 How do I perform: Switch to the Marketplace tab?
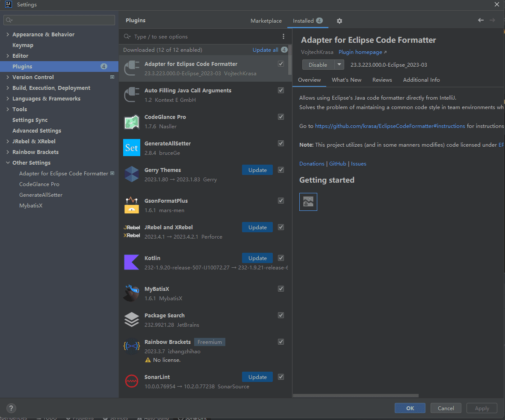coord(266,21)
